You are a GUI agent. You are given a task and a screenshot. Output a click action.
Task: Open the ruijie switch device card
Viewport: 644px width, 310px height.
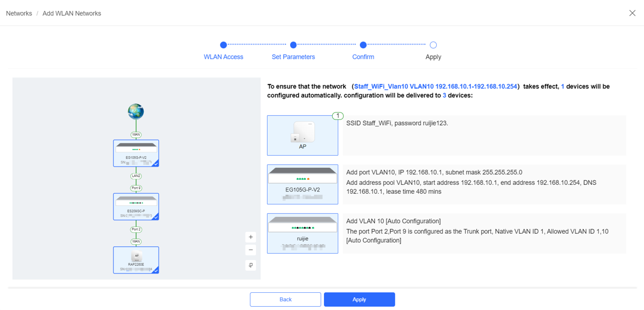[303, 233]
